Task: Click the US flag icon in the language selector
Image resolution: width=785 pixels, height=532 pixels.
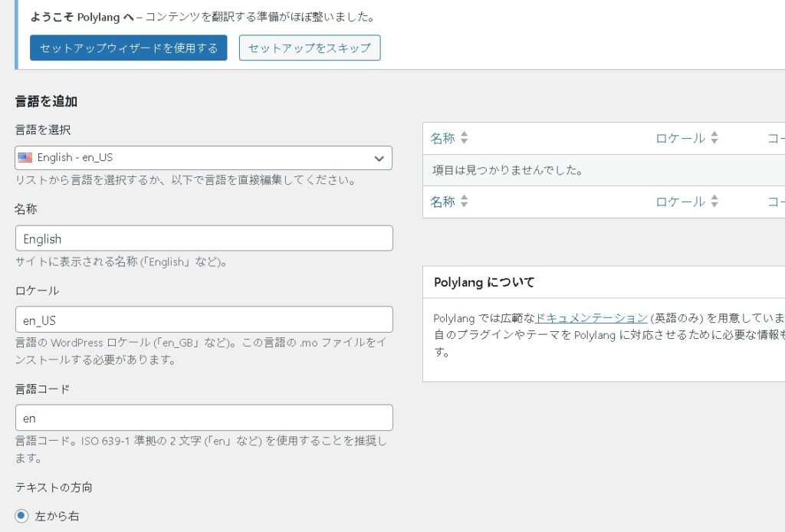Action: point(25,158)
